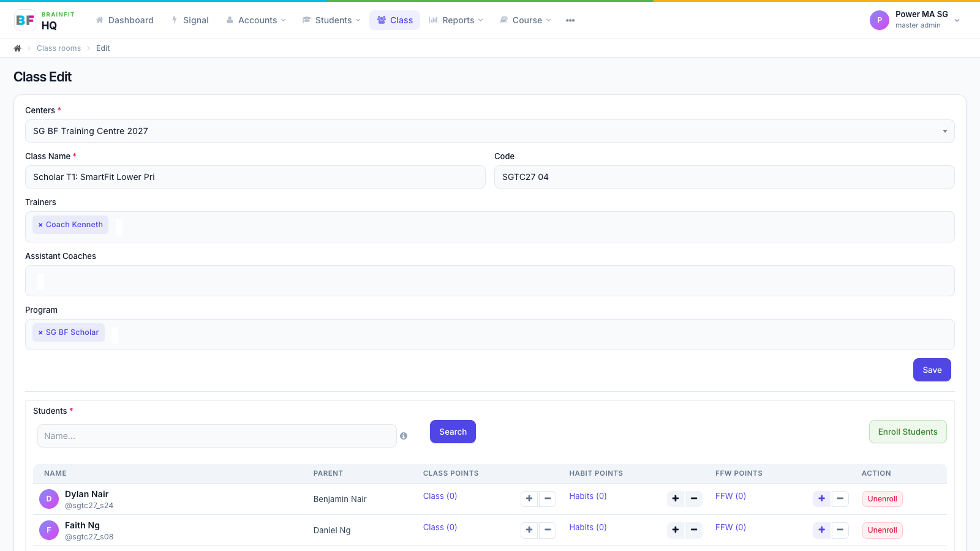Add habit point for Faith Ng
980x551 pixels.
tap(676, 530)
